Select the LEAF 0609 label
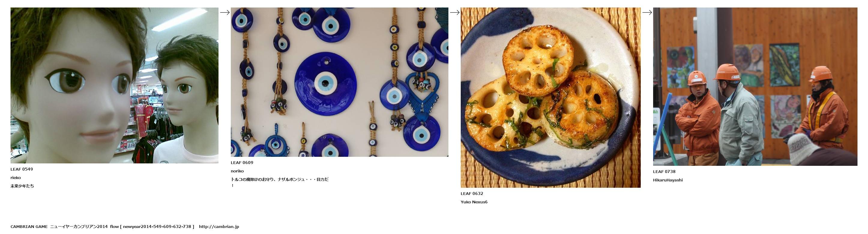 pyautogui.click(x=242, y=163)
